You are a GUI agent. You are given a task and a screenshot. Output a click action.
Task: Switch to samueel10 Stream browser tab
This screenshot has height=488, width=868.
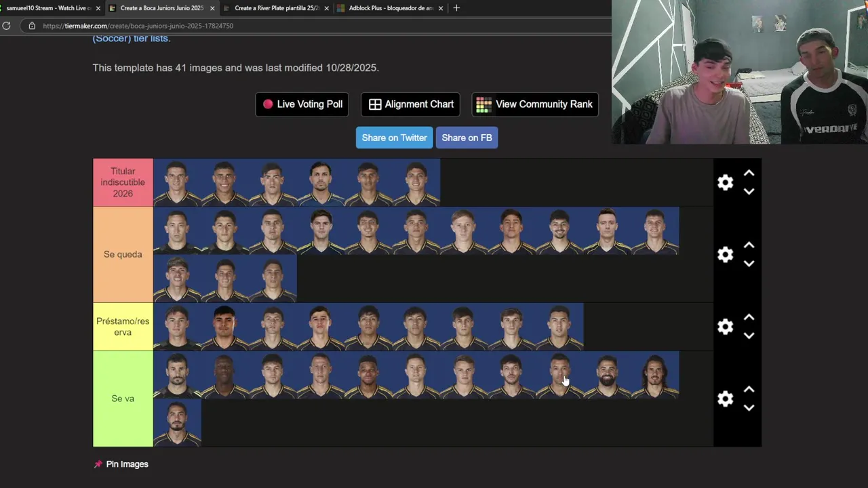[47, 8]
